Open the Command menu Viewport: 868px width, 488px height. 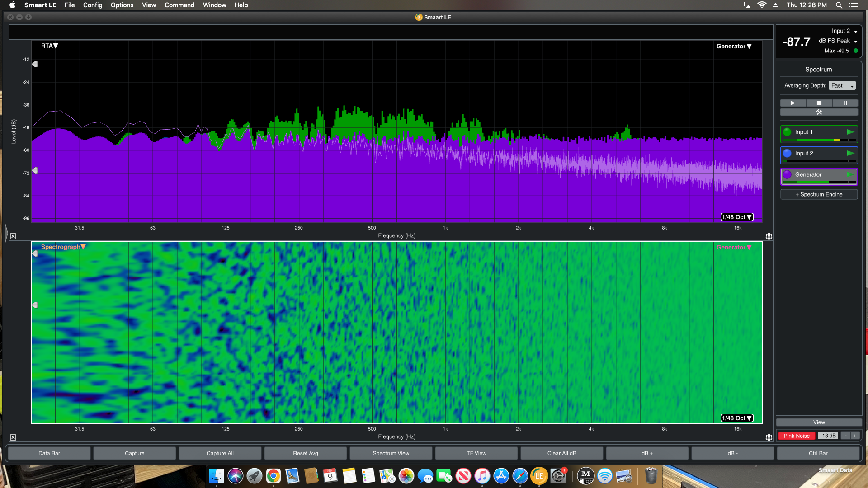(179, 5)
